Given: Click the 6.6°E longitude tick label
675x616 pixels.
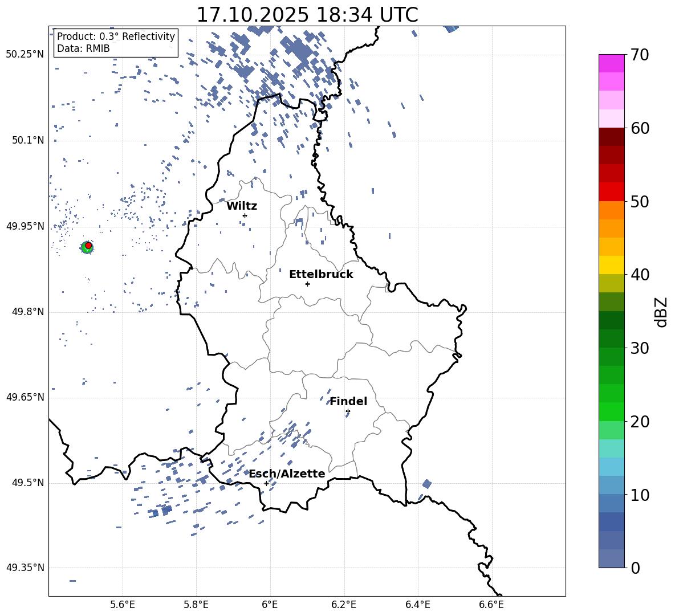Looking at the screenshot, I should point(491,605).
